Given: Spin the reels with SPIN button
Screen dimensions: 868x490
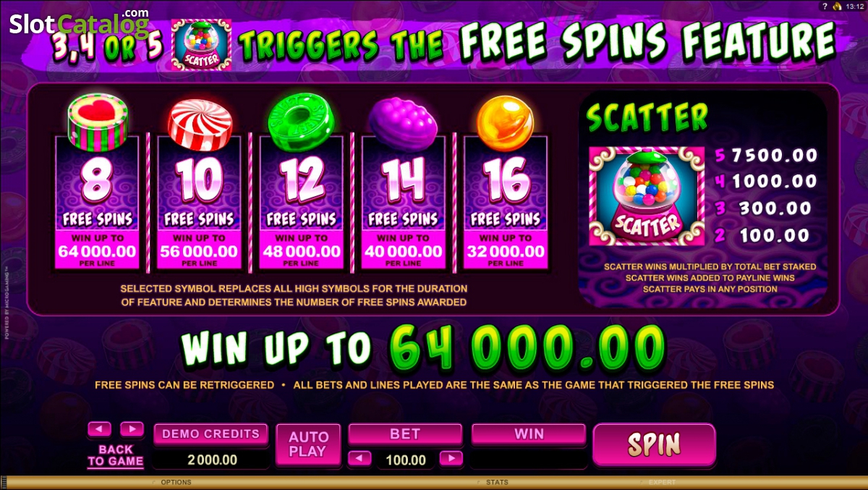Looking at the screenshot, I should coord(654,444).
